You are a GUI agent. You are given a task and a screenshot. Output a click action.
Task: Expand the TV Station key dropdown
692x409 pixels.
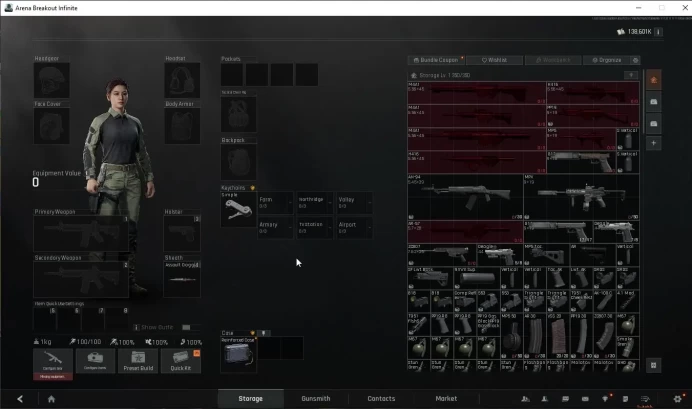click(330, 228)
